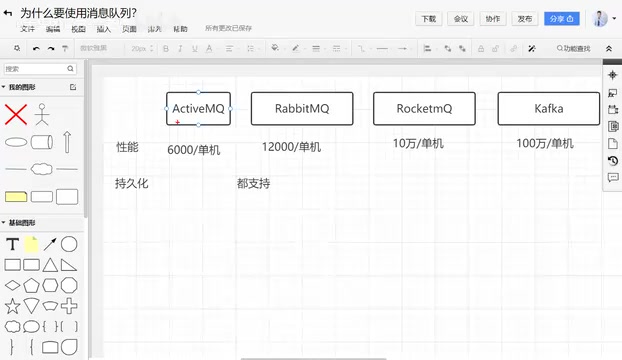Collapse the 基础图形 section
Viewport: 622px width, 360px height.
(x=4, y=223)
